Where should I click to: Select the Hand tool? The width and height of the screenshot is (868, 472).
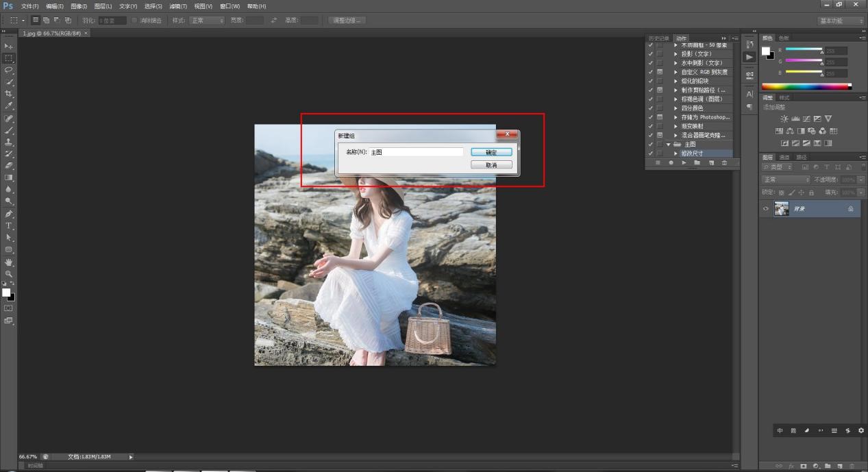[x=9, y=262]
